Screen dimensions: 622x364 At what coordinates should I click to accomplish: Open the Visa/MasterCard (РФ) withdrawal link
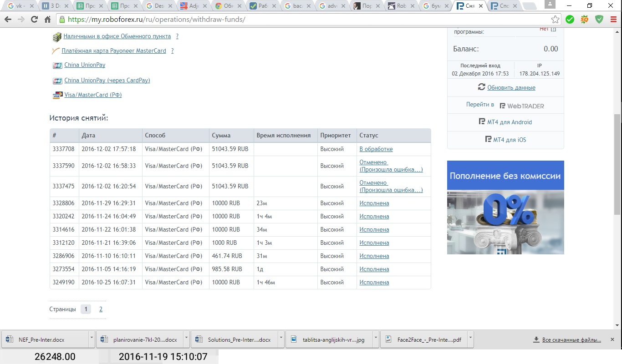pos(93,95)
